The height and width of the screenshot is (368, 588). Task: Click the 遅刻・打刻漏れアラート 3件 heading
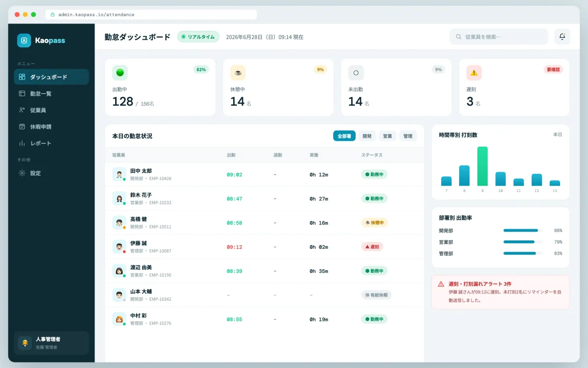click(480, 284)
